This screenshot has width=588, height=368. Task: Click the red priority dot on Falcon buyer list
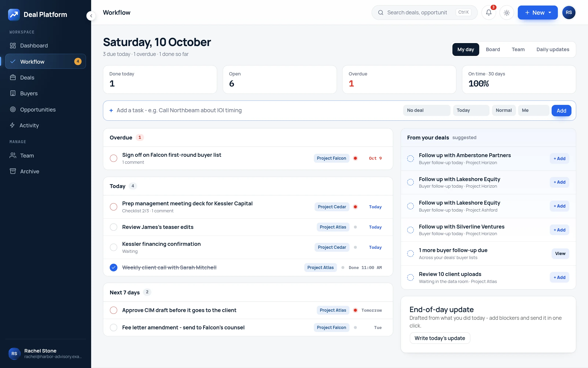[355, 158]
